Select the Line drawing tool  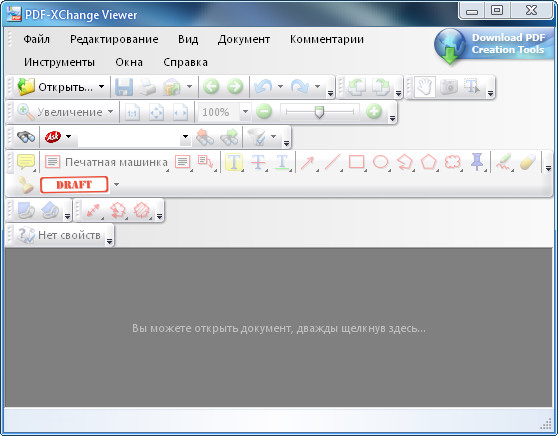pyautogui.click(x=332, y=162)
